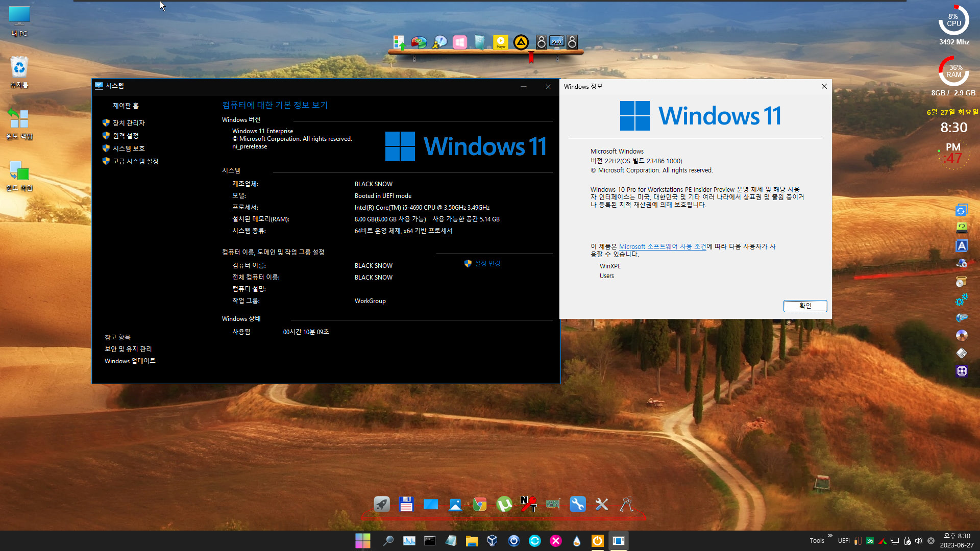Click the yellow Player icon on the shelf
This screenshot has height=551, width=980.
point(500,42)
